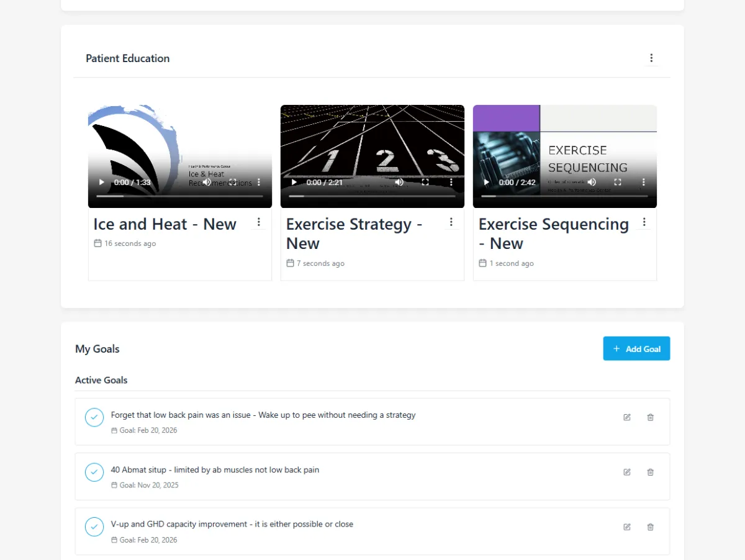
Task: Open Exercise Strategy video player options
Action: (451, 183)
